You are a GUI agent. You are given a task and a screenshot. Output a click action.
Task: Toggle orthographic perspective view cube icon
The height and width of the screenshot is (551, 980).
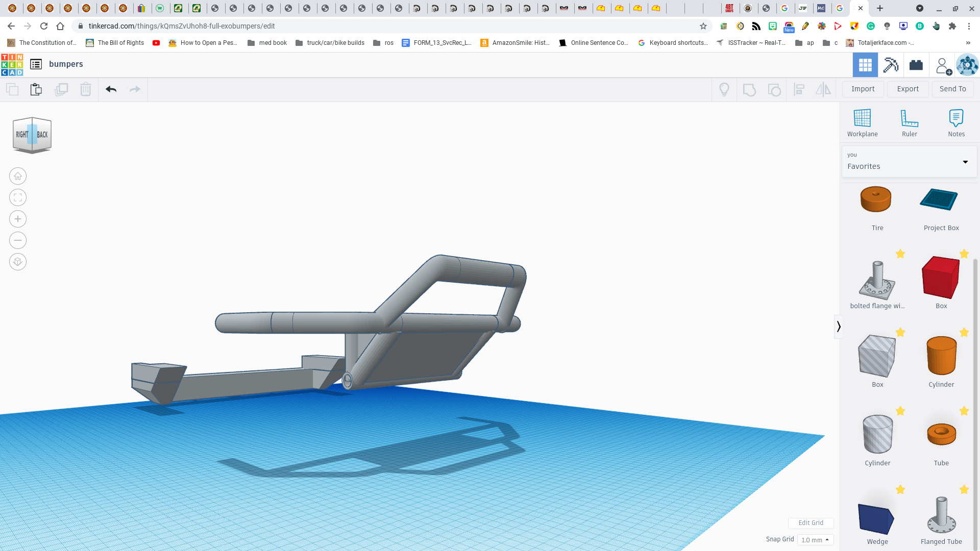coord(18,262)
